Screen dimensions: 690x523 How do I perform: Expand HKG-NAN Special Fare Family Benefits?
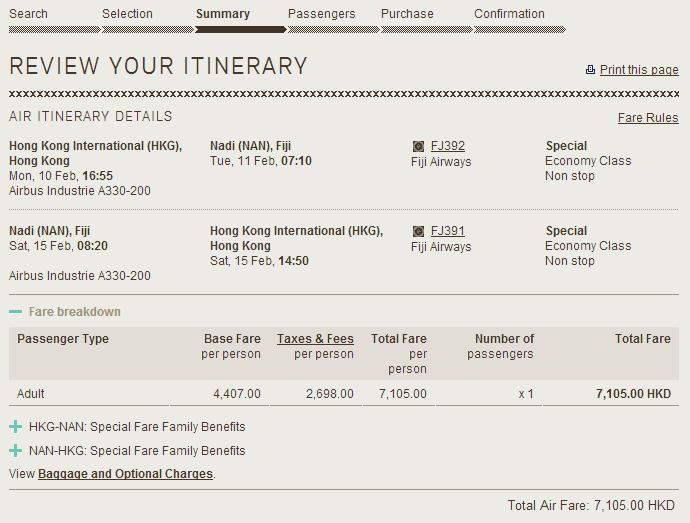(15, 427)
